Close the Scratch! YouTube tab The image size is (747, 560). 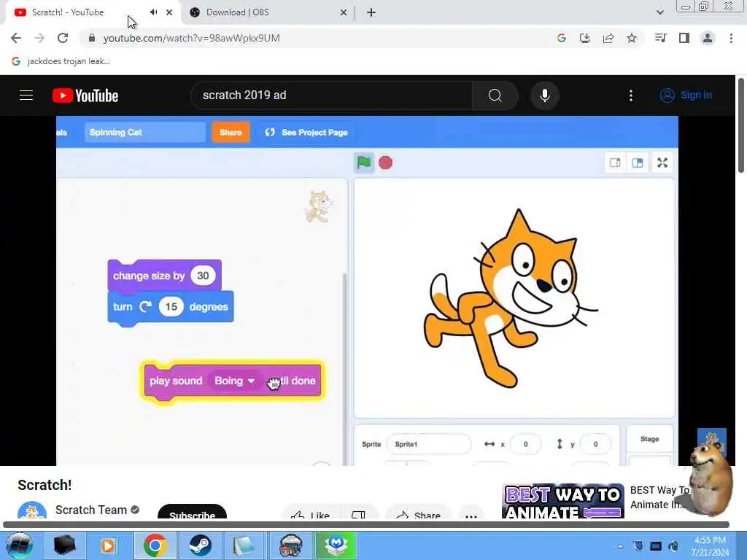[x=169, y=12]
